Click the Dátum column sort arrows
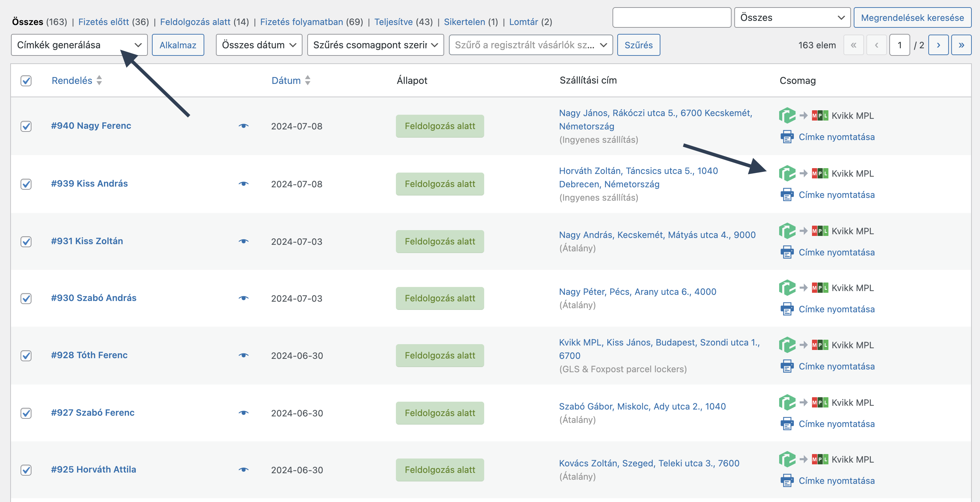The image size is (980, 502). [x=307, y=80]
